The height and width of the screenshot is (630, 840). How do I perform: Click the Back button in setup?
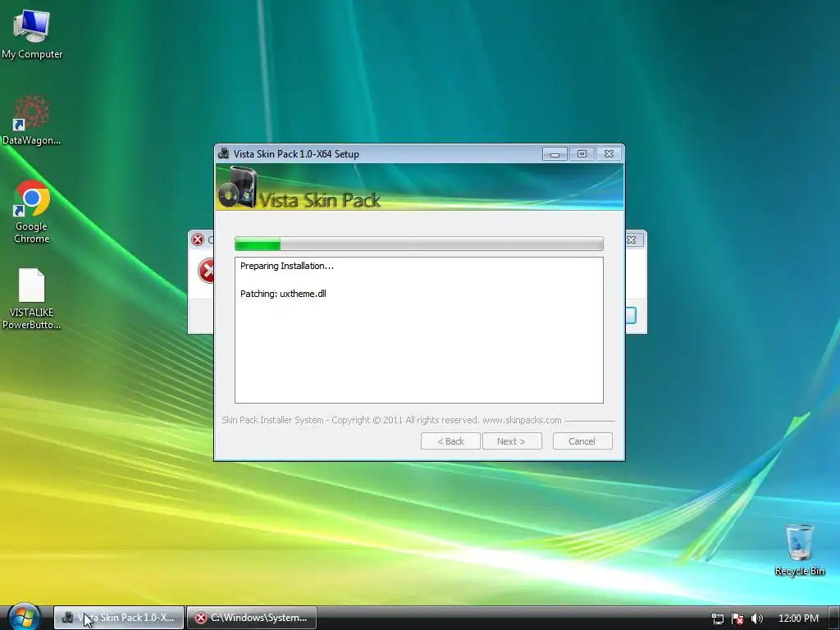[450, 441]
